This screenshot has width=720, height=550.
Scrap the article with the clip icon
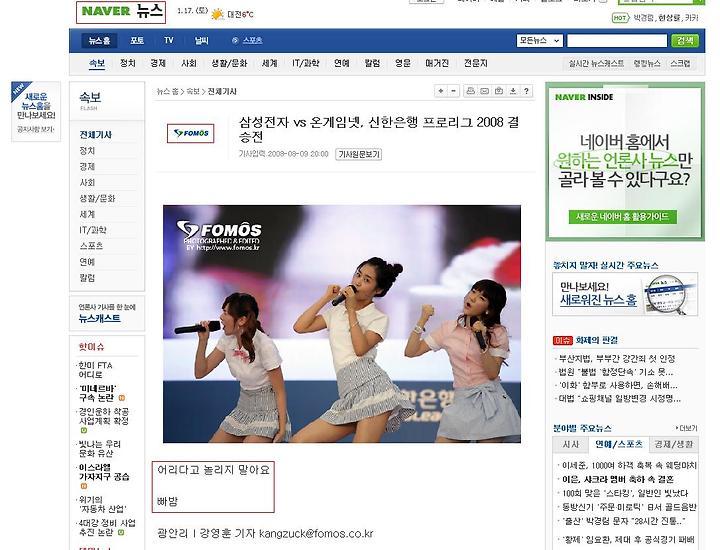[499, 91]
